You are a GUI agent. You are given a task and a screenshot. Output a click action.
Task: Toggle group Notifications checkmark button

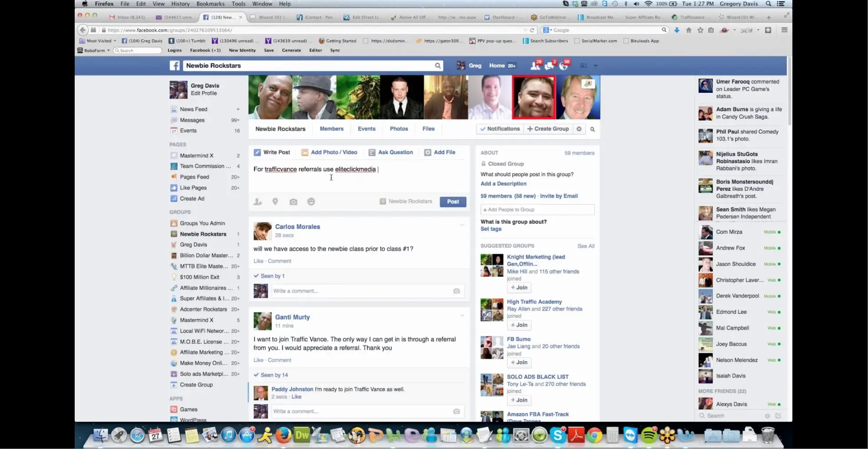500,129
